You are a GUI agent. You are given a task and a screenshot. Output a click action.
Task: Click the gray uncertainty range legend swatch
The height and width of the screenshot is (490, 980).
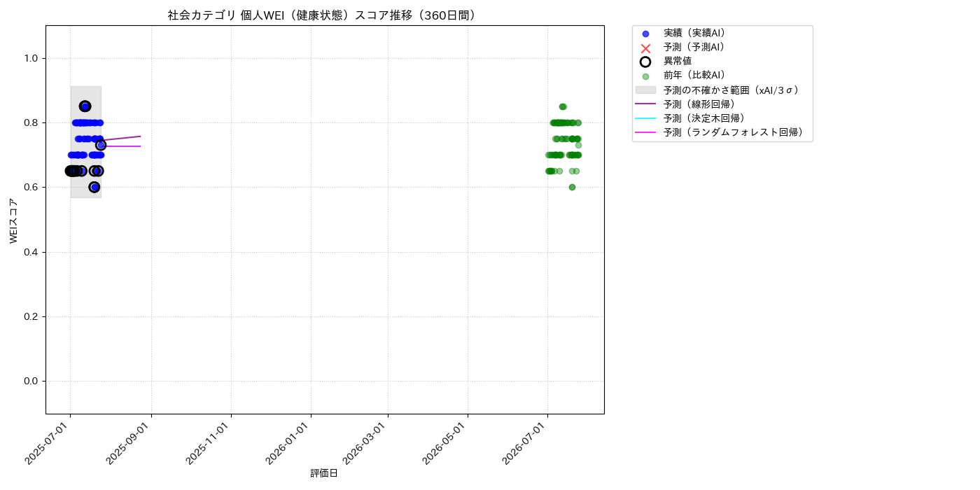(645, 90)
